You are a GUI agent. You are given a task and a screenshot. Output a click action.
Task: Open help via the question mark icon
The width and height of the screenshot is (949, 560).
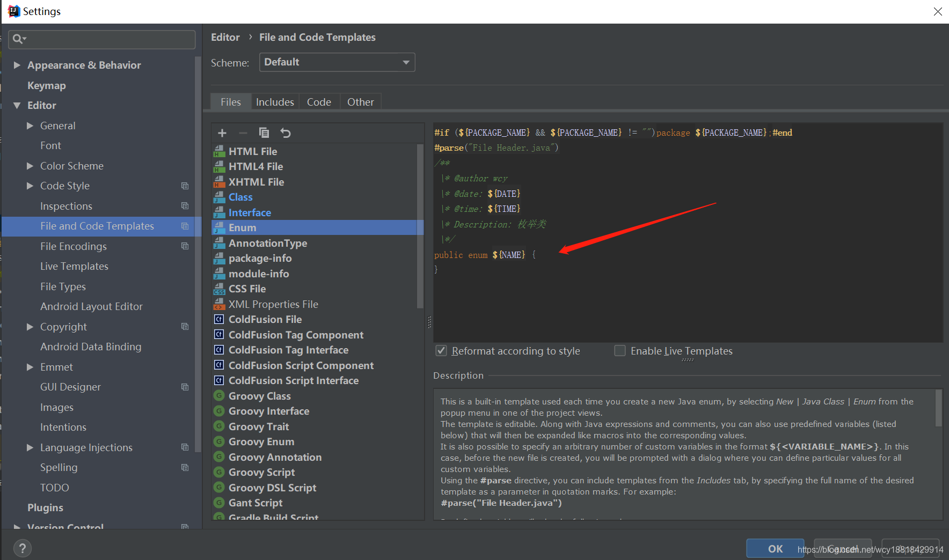(22, 548)
